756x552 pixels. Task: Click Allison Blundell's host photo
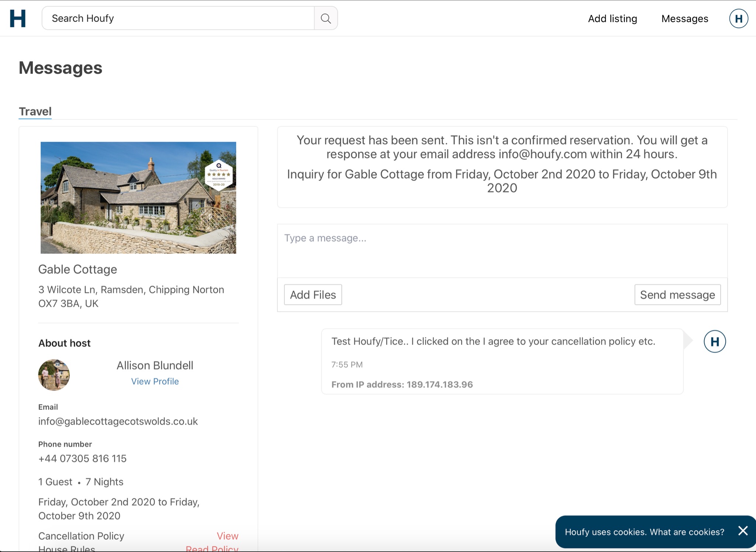point(54,375)
